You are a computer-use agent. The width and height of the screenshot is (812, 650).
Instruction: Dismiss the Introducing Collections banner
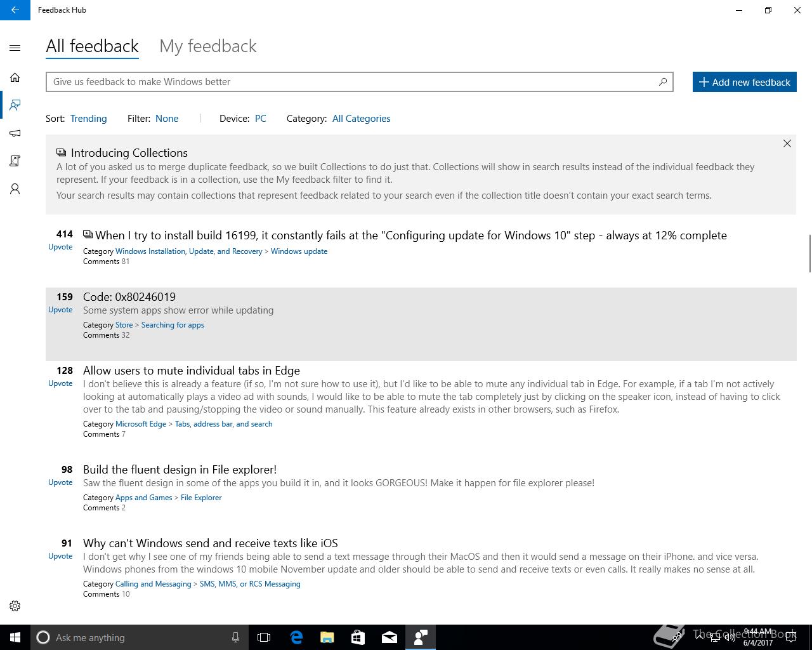(x=787, y=143)
